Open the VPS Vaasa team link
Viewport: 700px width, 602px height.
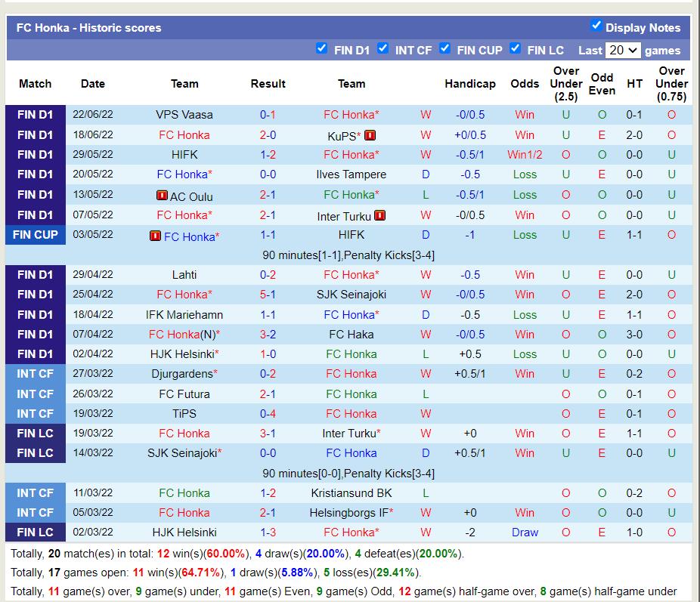click(x=184, y=115)
